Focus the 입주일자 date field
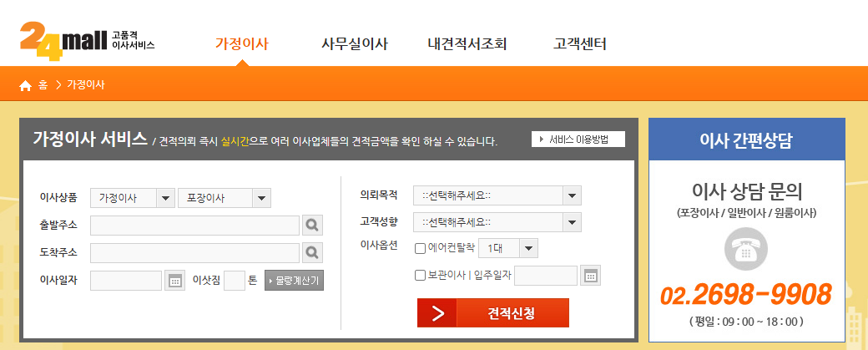 coord(546,275)
